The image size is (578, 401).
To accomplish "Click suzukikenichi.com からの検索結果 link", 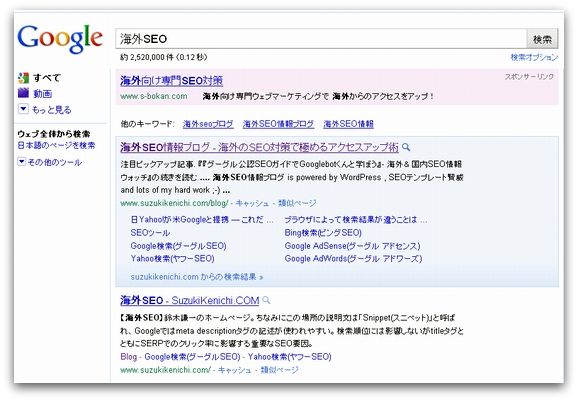I will click(x=197, y=277).
